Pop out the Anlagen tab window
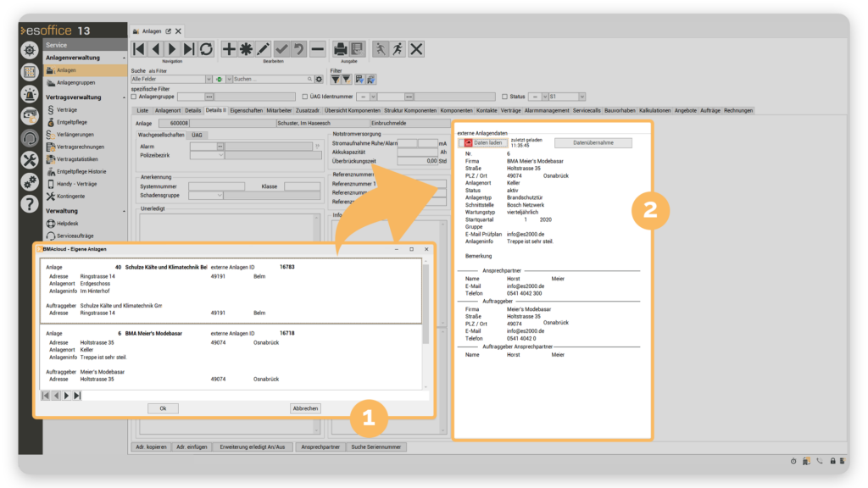The height and width of the screenshot is (488, 868). (x=169, y=31)
